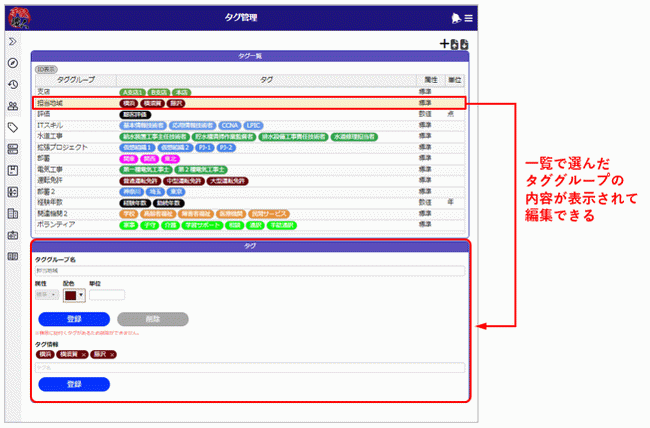Click the plus icon to add a tag group
This screenshot has height=428, width=650.
click(445, 44)
